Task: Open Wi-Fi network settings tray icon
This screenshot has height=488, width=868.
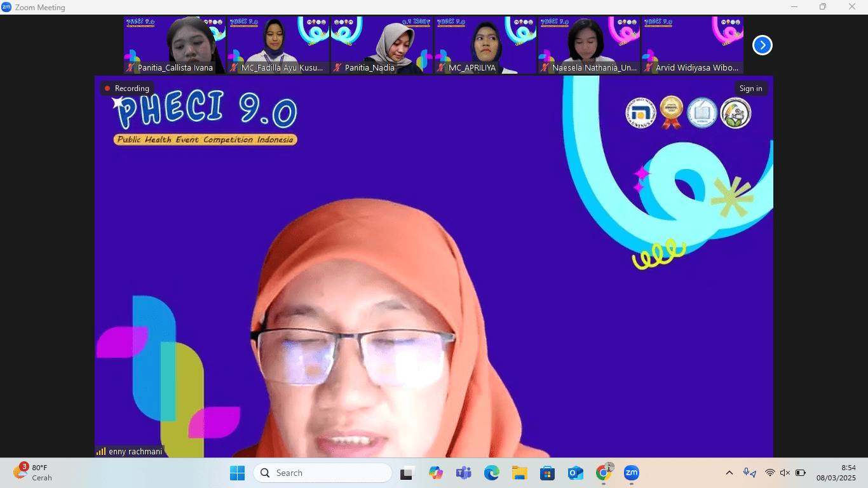Action: coord(770,473)
